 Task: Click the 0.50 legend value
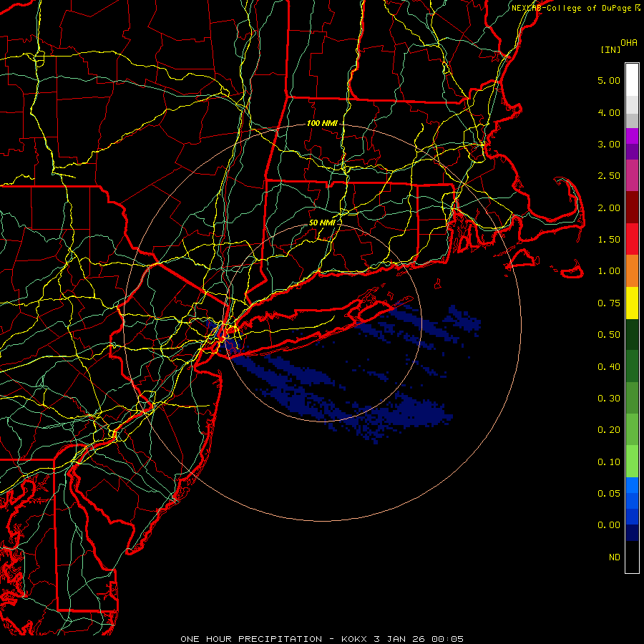pos(609,335)
